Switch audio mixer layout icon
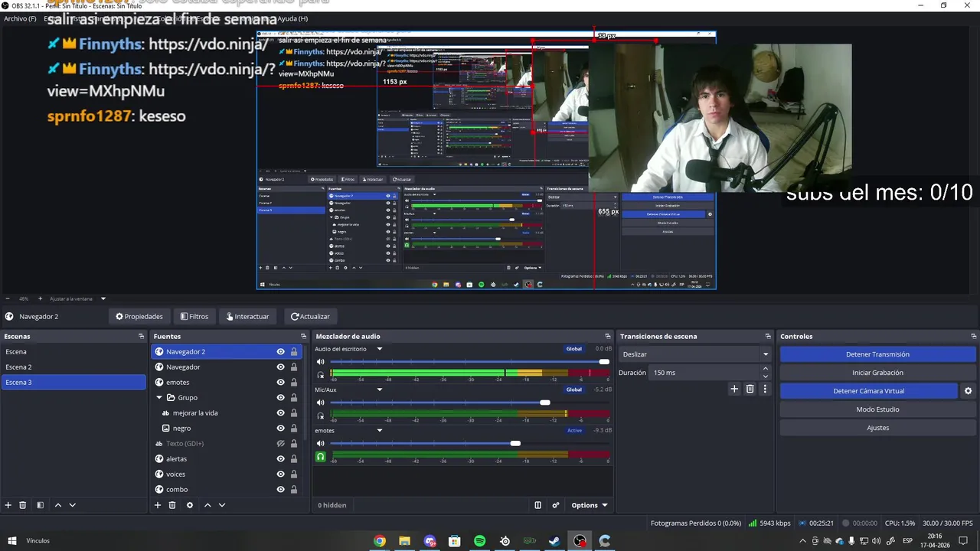Image resolution: width=980 pixels, height=551 pixels. 537,505
